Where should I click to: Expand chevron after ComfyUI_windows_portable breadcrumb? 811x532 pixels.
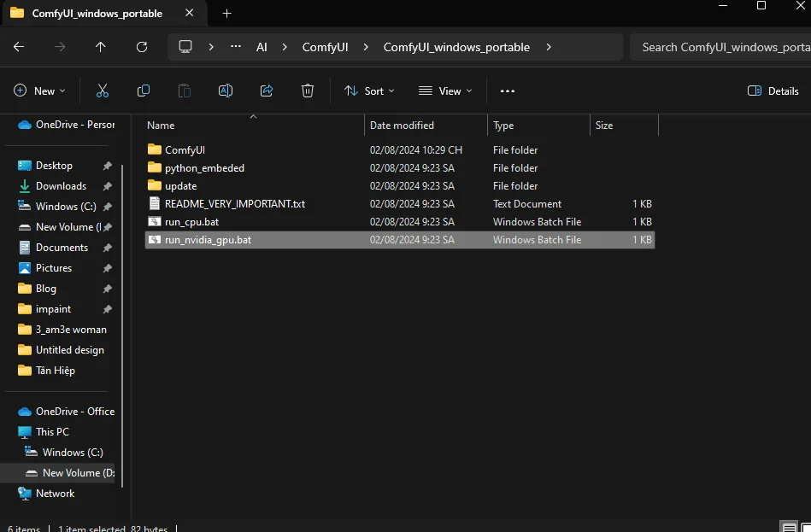pos(549,47)
